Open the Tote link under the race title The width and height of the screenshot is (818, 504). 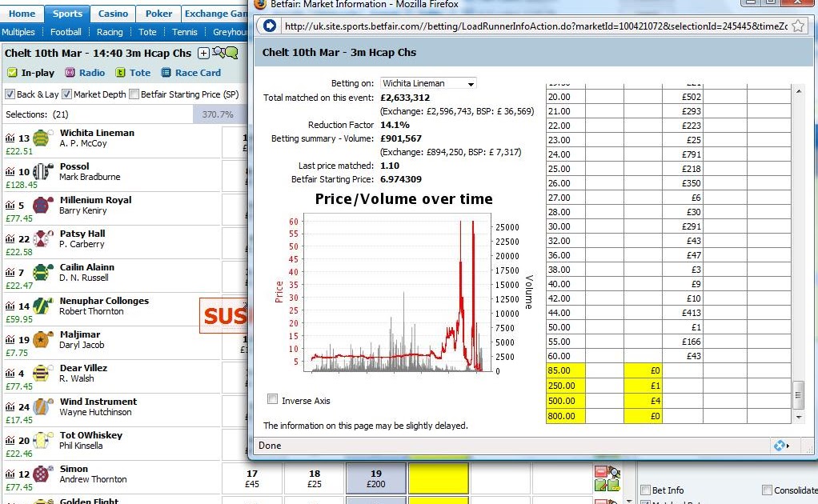click(x=140, y=73)
